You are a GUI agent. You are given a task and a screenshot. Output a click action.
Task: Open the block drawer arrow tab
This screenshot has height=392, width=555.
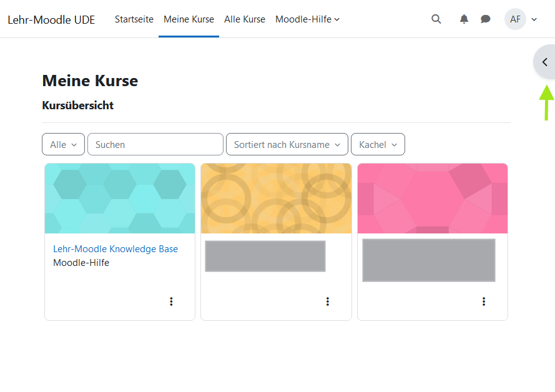pyautogui.click(x=544, y=62)
